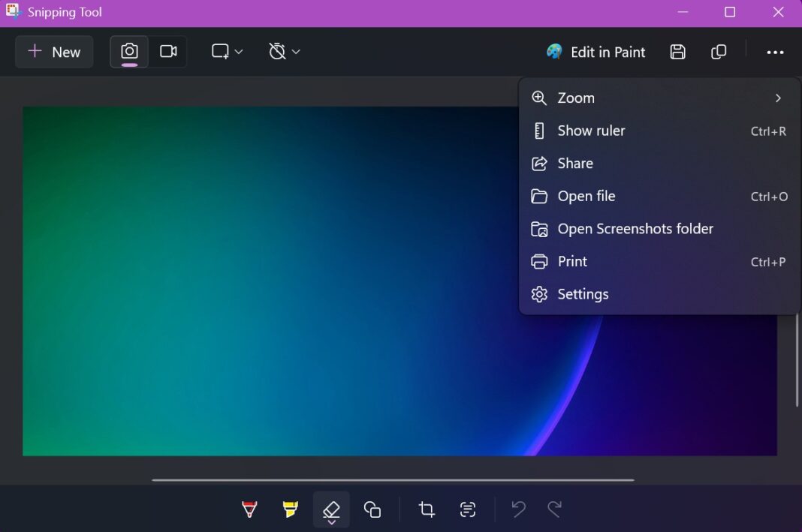
Task: Select the Crop tool
Action: (x=426, y=509)
